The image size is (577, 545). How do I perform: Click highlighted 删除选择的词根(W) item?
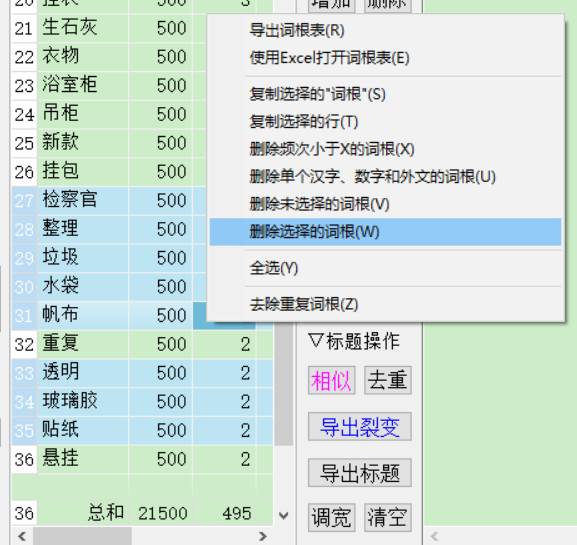tap(385, 232)
